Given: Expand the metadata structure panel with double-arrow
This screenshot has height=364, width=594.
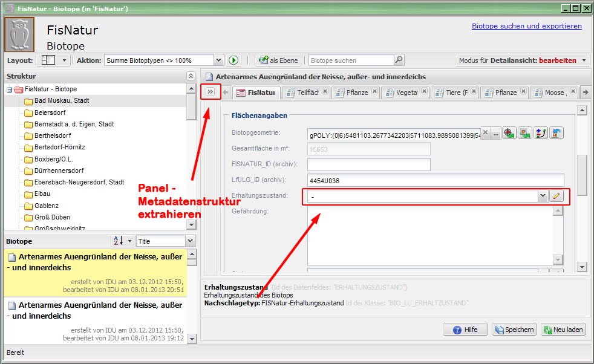Looking at the screenshot, I should point(210,92).
